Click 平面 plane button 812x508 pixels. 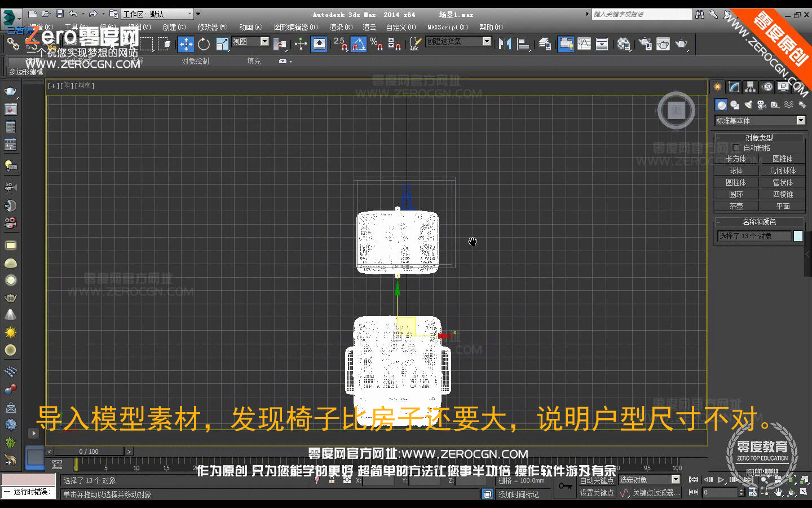point(783,207)
